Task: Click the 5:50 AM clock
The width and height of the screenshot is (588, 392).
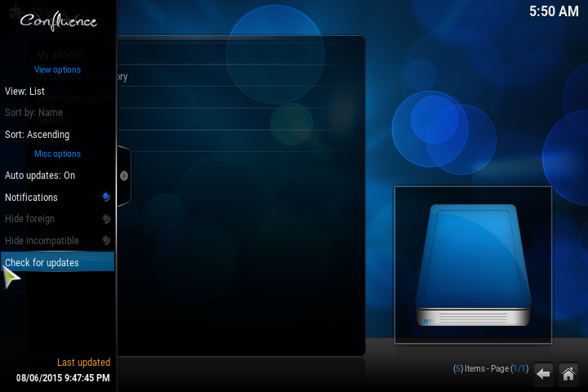Action: 554,11
